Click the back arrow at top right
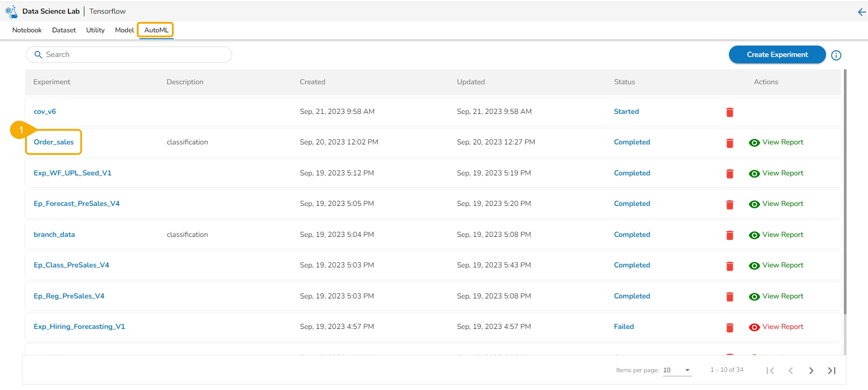The width and height of the screenshot is (868, 390). (x=861, y=12)
